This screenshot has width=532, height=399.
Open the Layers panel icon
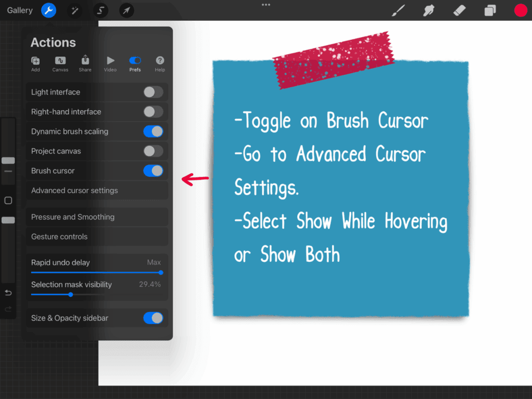click(x=490, y=10)
